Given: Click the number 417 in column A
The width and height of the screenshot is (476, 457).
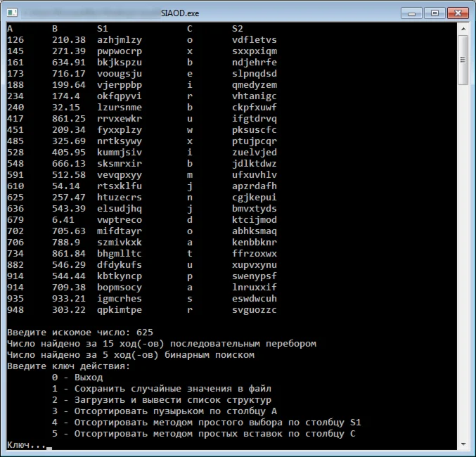Looking at the screenshot, I should [15, 118].
